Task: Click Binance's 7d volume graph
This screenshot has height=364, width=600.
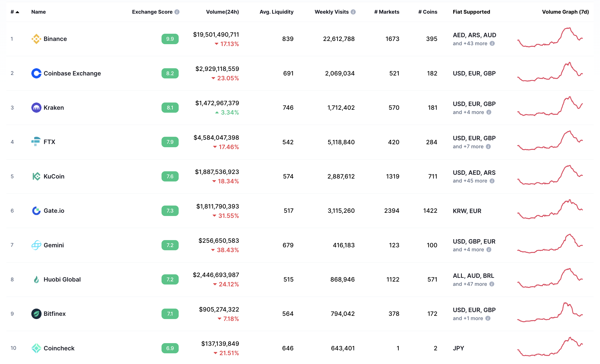Action: coord(550,37)
